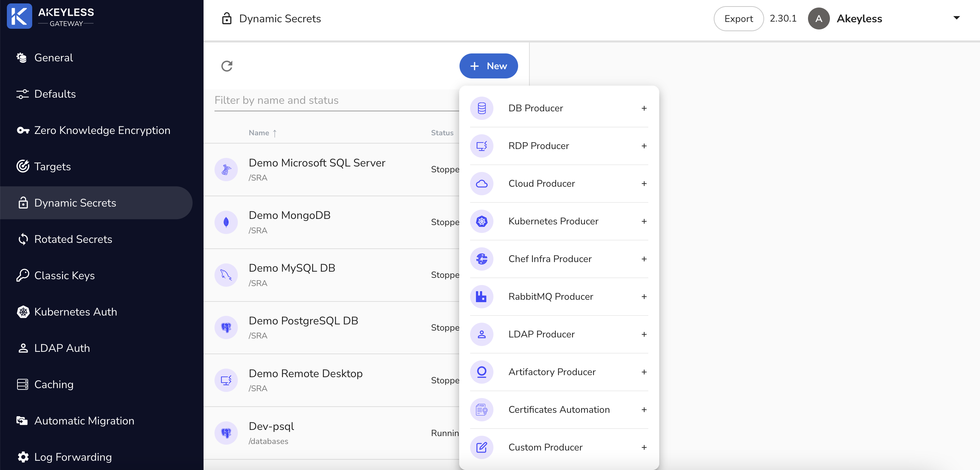Select the Dev-psql name
980x470 pixels.
[x=271, y=426]
